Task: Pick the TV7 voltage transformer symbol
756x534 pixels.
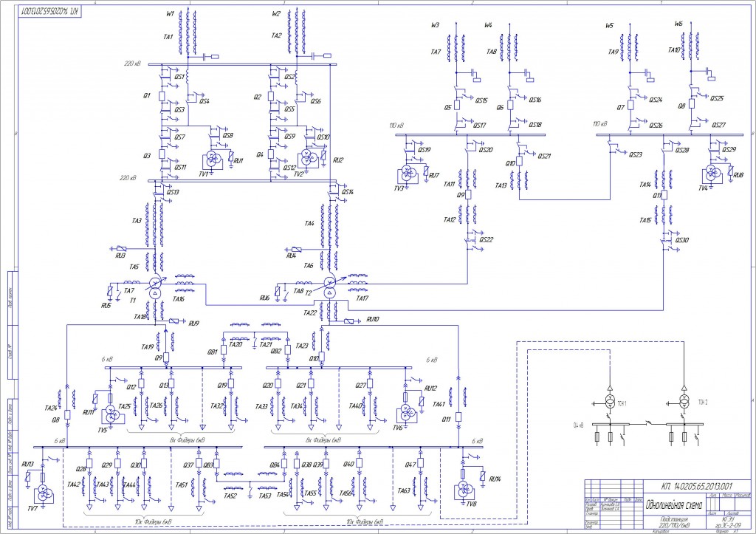Action: (44, 494)
